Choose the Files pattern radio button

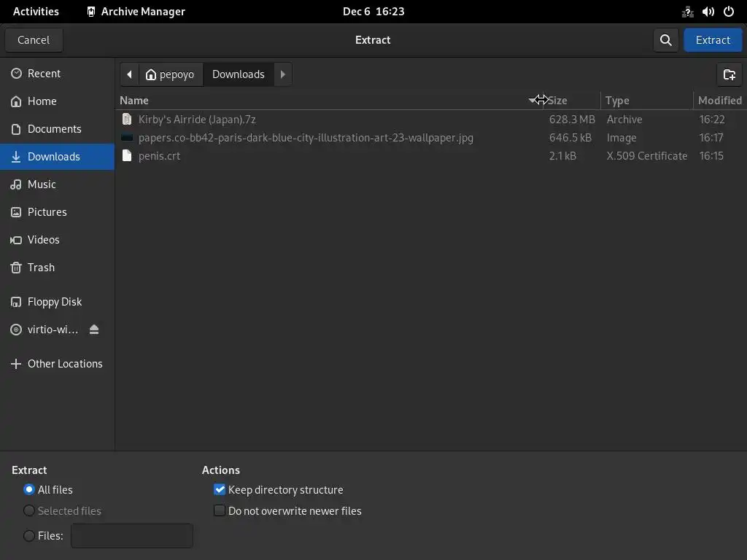click(29, 536)
